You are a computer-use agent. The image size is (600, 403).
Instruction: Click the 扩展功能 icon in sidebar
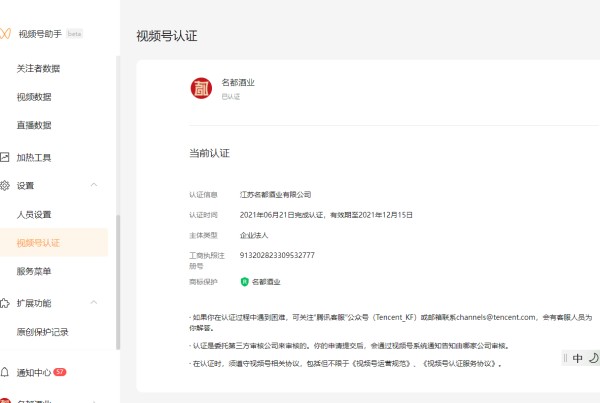pos(6,303)
